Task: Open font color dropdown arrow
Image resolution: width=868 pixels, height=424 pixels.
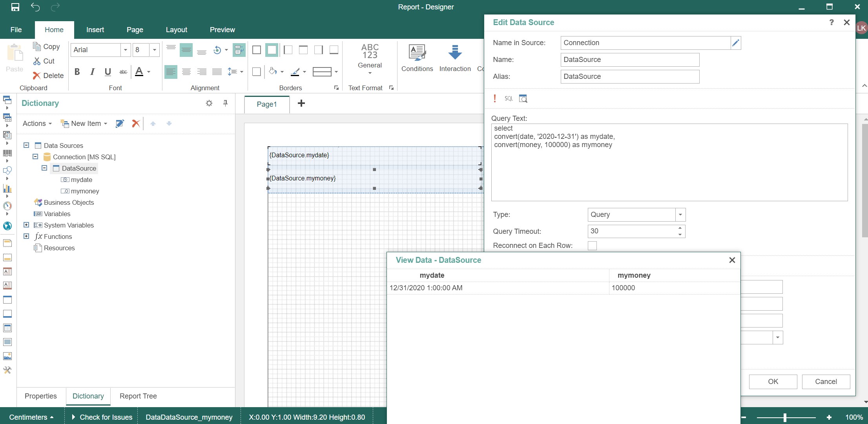Action: point(149,72)
